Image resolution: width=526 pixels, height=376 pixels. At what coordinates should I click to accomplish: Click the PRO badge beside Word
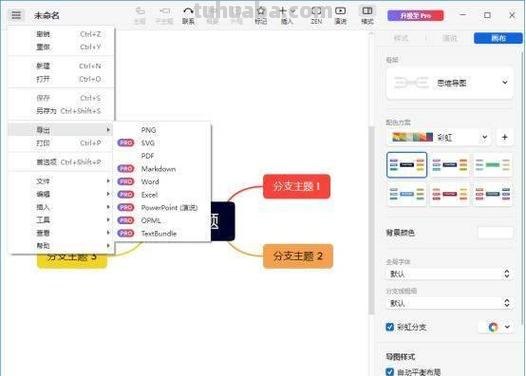(x=126, y=181)
